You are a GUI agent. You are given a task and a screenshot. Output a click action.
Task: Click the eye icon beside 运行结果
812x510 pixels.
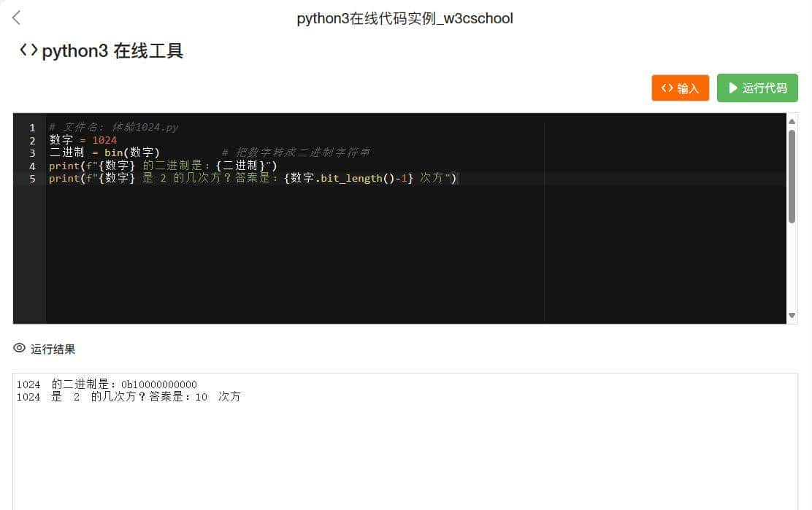(x=18, y=349)
